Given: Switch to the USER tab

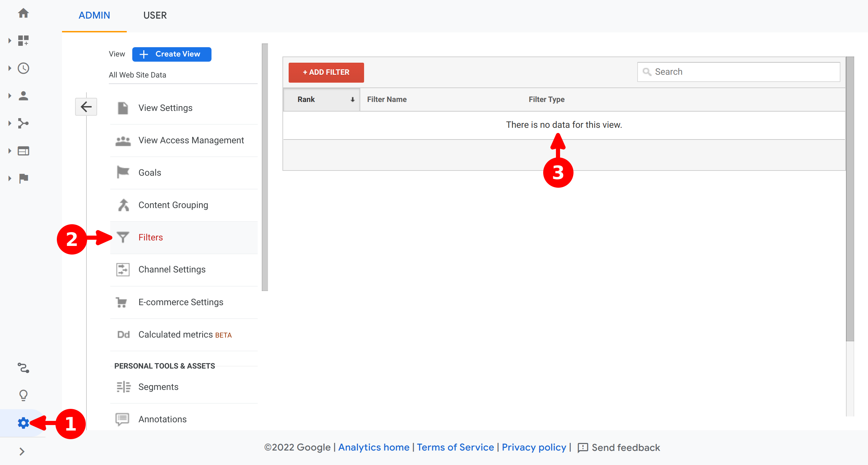Looking at the screenshot, I should tap(155, 15).
